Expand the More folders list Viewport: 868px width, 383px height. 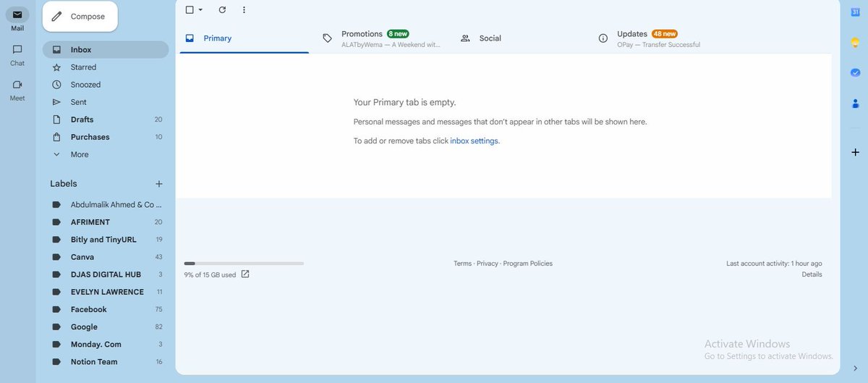pos(106,154)
